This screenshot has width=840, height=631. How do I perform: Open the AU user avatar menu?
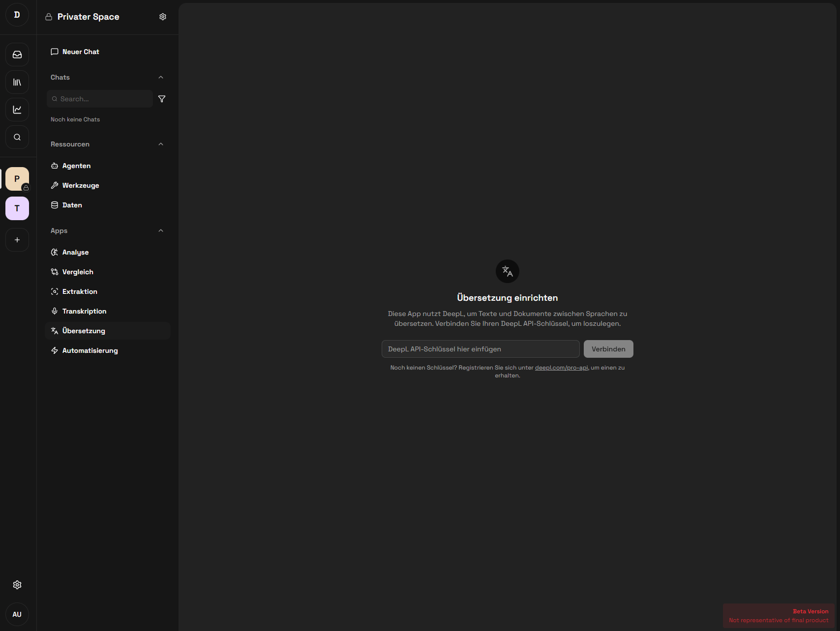point(17,614)
